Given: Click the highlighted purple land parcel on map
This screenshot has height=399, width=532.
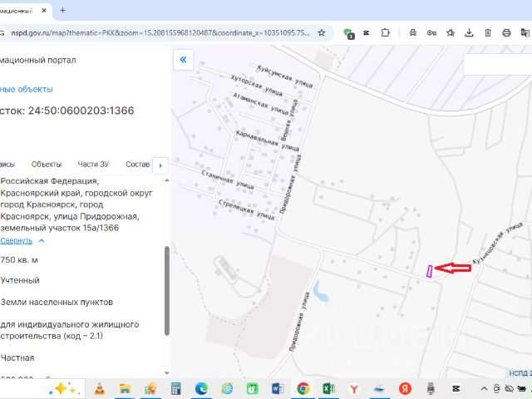Looking at the screenshot, I should [x=429, y=272].
